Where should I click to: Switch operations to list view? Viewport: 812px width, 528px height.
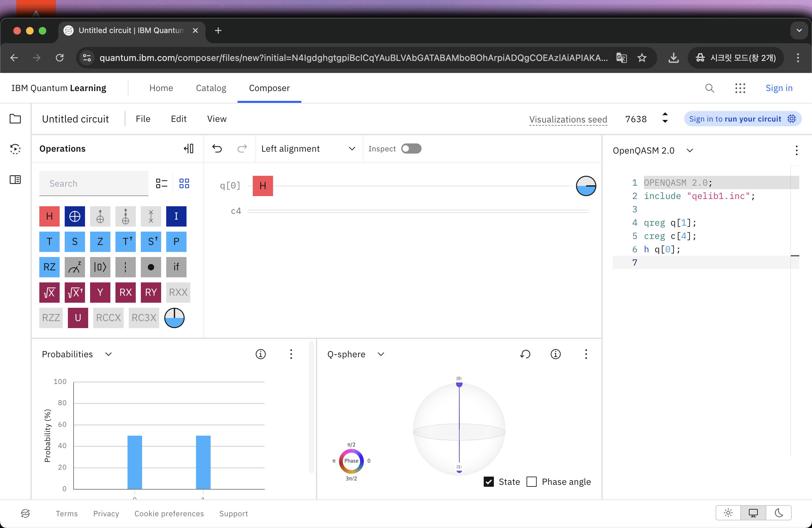[x=161, y=183]
